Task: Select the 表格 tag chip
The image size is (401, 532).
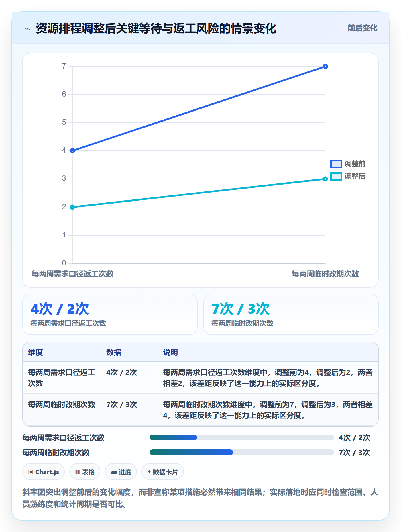Action: [85, 472]
